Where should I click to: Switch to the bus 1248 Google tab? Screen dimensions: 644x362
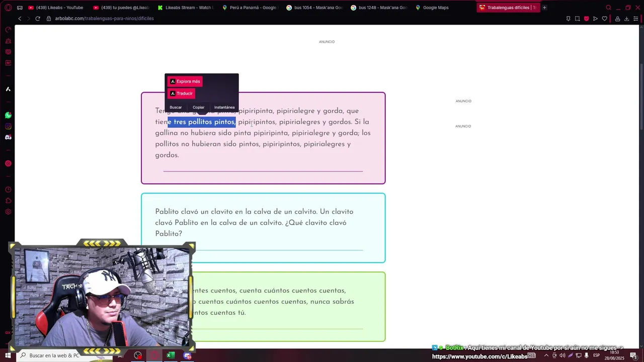pyautogui.click(x=379, y=8)
